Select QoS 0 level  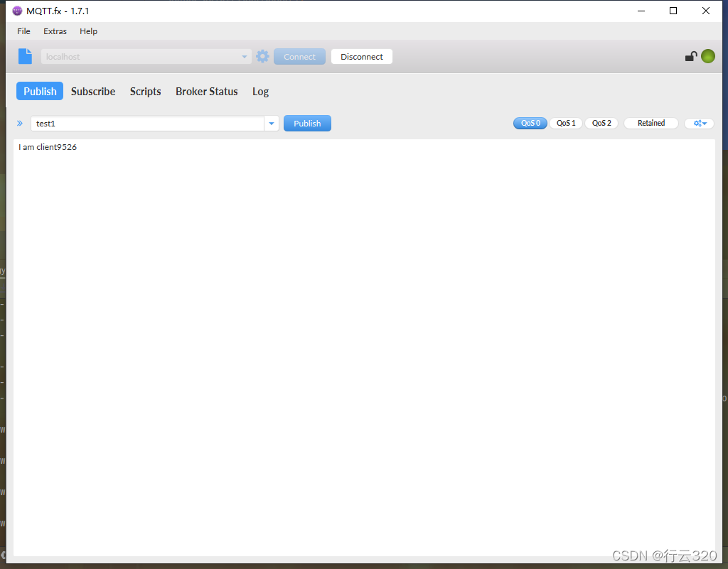pos(530,123)
